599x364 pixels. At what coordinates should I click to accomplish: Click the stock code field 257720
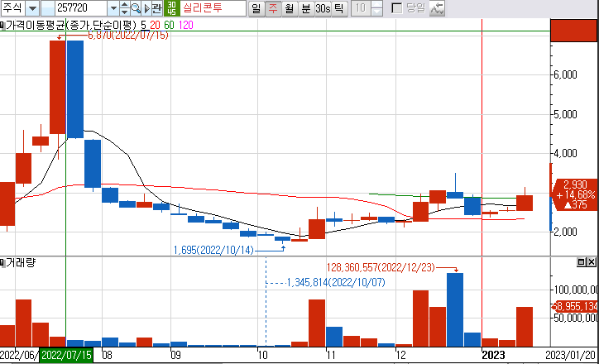[80, 8]
